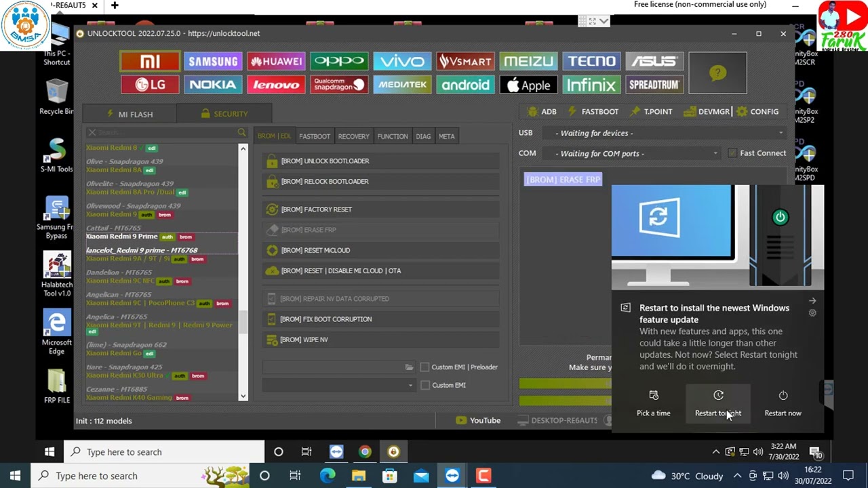Open the Halabtech Tool desktop icon
This screenshot has height=488, width=868.
pyautogui.click(x=57, y=274)
